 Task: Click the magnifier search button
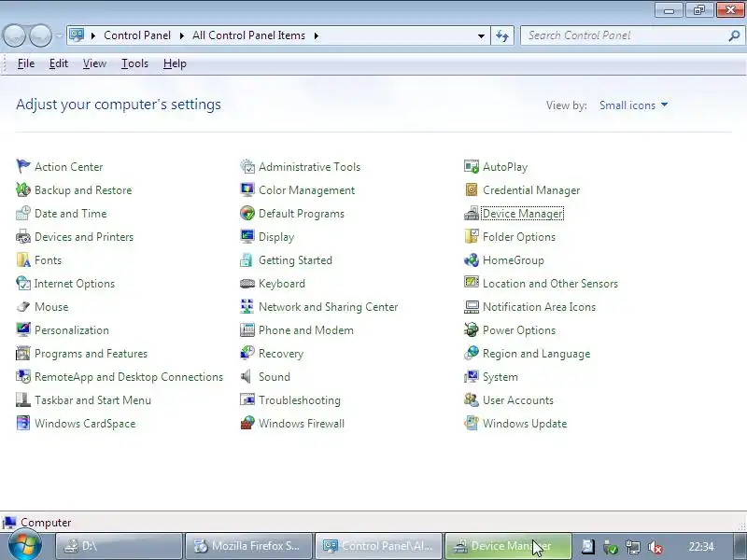[734, 35]
